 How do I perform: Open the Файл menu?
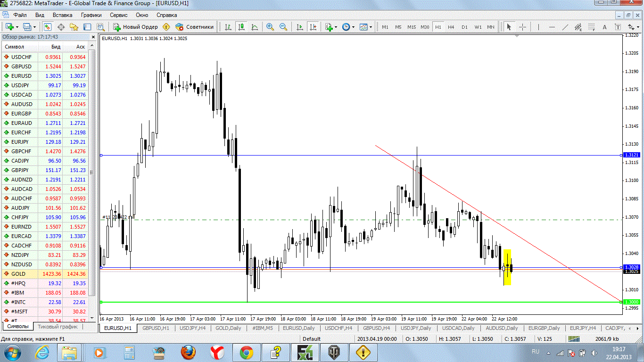point(20,15)
